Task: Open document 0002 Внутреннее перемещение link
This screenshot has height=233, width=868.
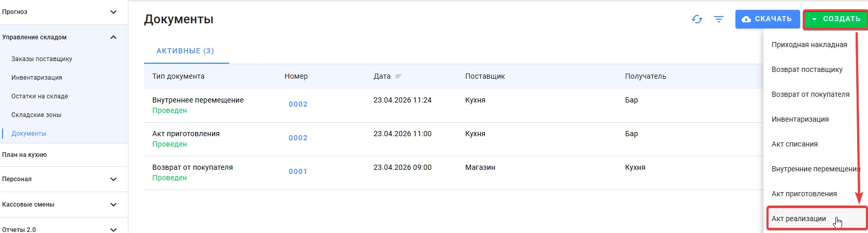Action: (x=298, y=104)
